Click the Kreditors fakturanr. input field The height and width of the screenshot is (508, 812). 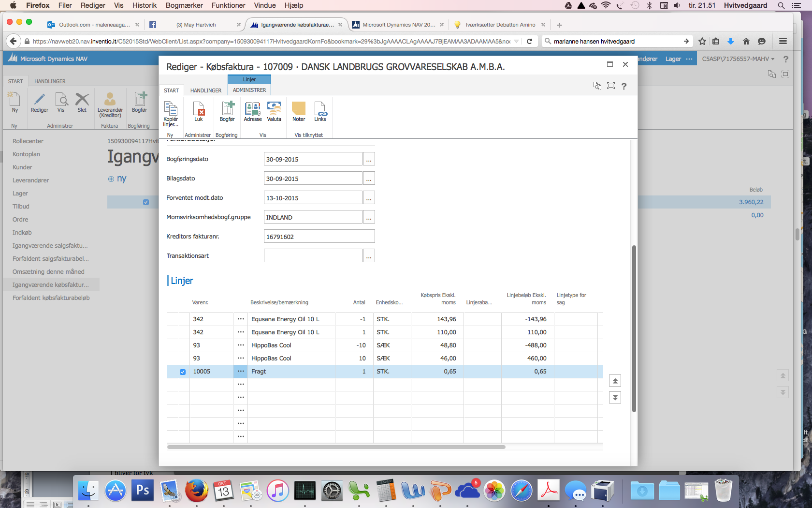319,237
